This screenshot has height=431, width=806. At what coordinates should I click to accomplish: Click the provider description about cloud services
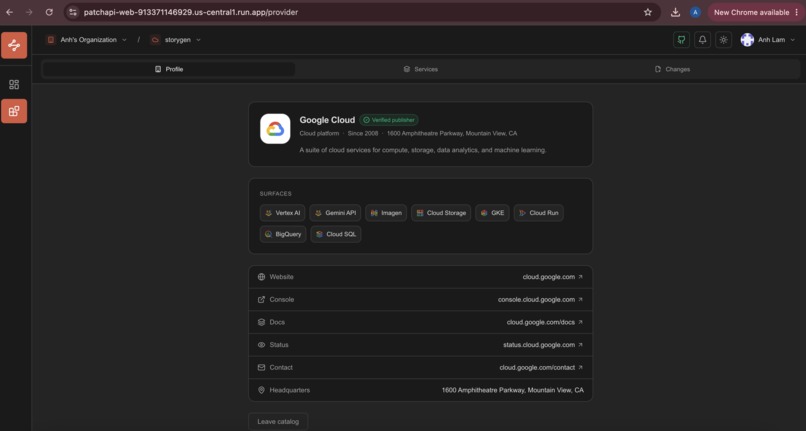[x=423, y=150]
